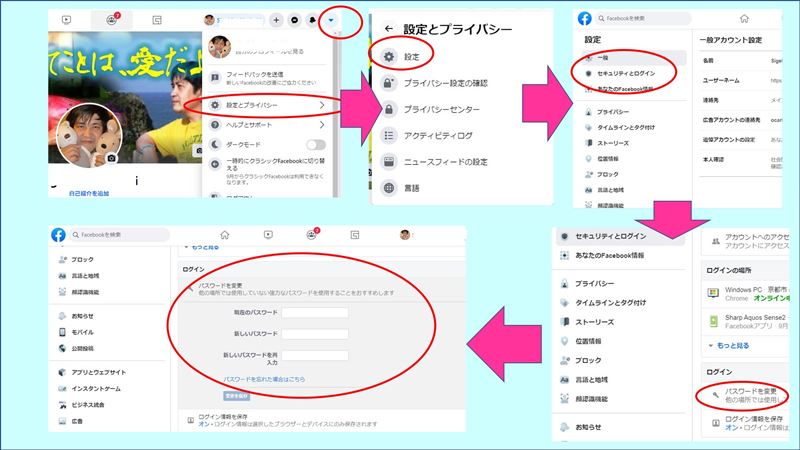
Task: Click the ダークモード moon icon
Action: tap(215, 145)
